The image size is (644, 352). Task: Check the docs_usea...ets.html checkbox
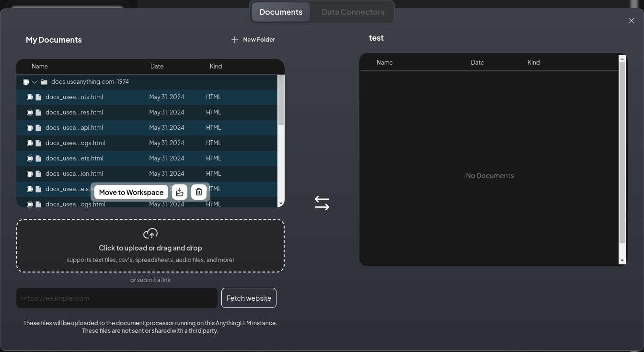[30, 159]
